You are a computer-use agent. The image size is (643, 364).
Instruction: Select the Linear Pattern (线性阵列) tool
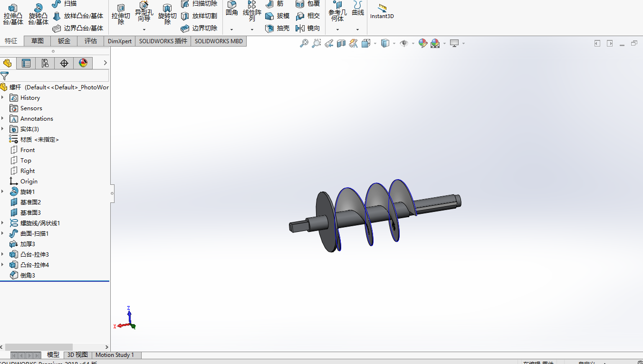(x=252, y=11)
